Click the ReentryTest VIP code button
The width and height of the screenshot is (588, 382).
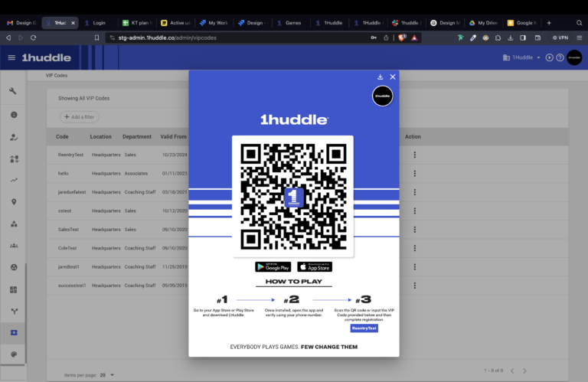coord(364,328)
